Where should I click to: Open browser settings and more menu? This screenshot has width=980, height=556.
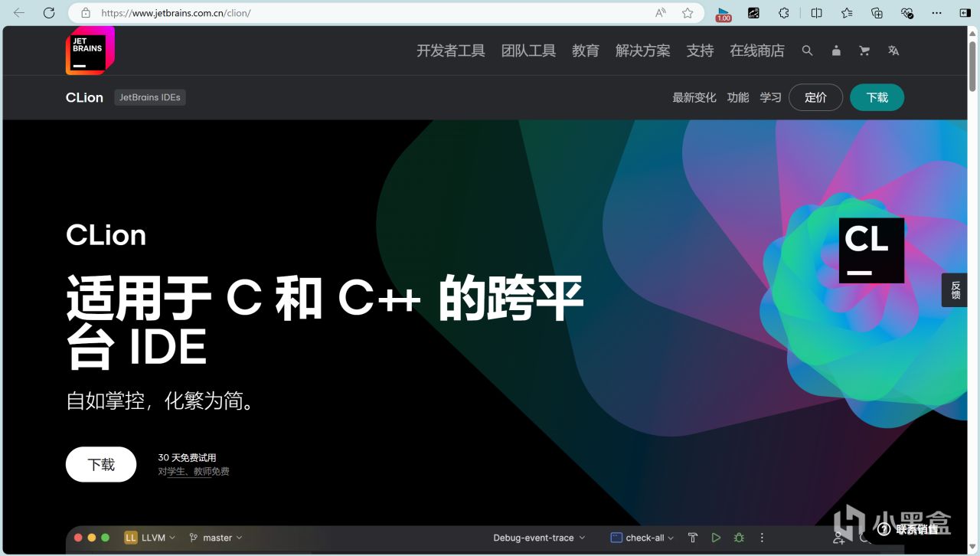[937, 13]
